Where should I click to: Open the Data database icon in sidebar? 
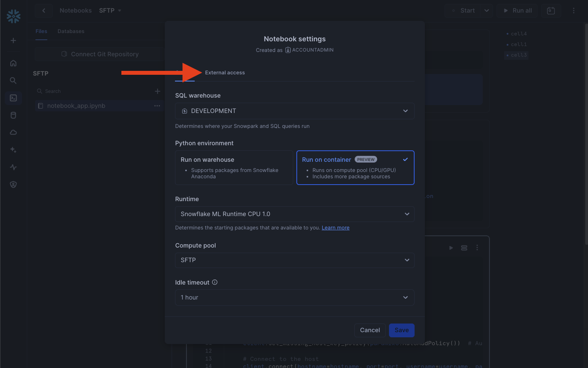(13, 115)
